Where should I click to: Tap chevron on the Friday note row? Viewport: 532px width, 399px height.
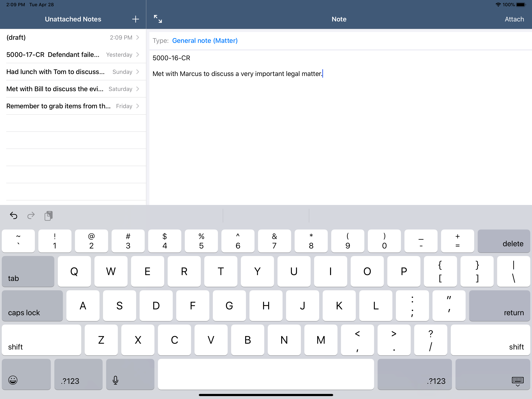(137, 106)
